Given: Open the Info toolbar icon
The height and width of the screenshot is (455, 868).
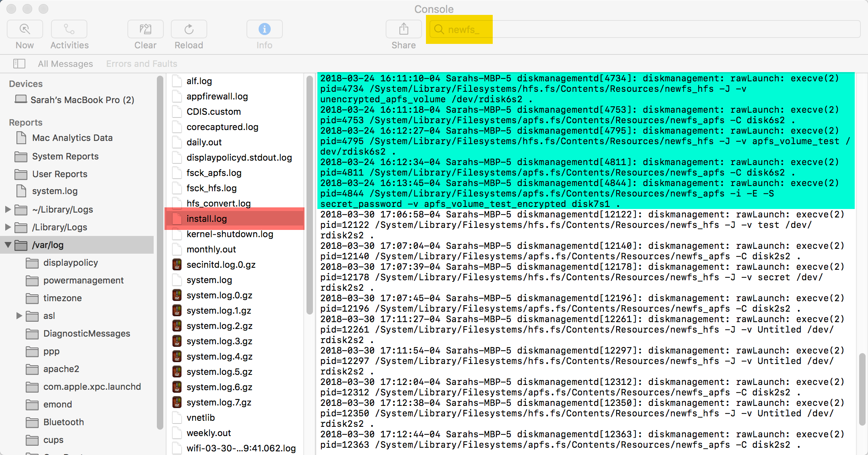Looking at the screenshot, I should (264, 29).
